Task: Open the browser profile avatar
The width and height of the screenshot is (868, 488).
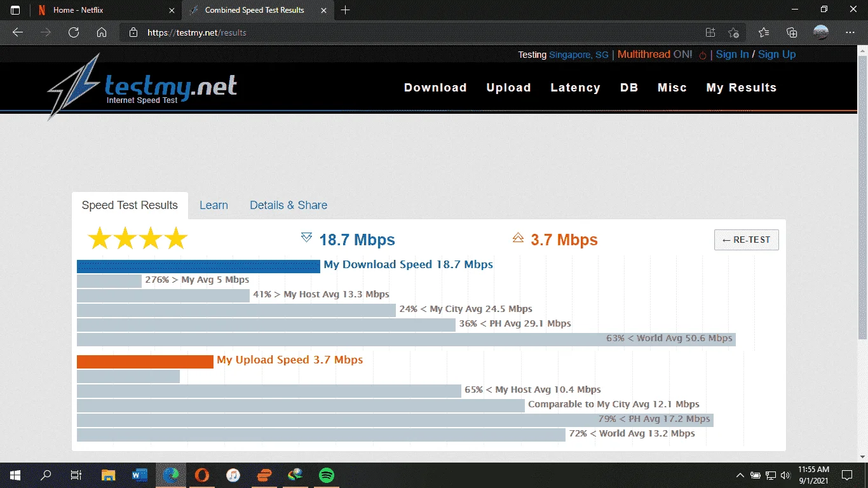Action: tap(821, 32)
